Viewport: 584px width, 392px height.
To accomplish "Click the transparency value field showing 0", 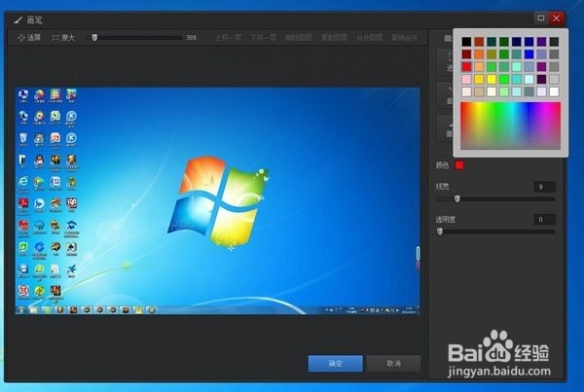I will pyautogui.click(x=544, y=220).
